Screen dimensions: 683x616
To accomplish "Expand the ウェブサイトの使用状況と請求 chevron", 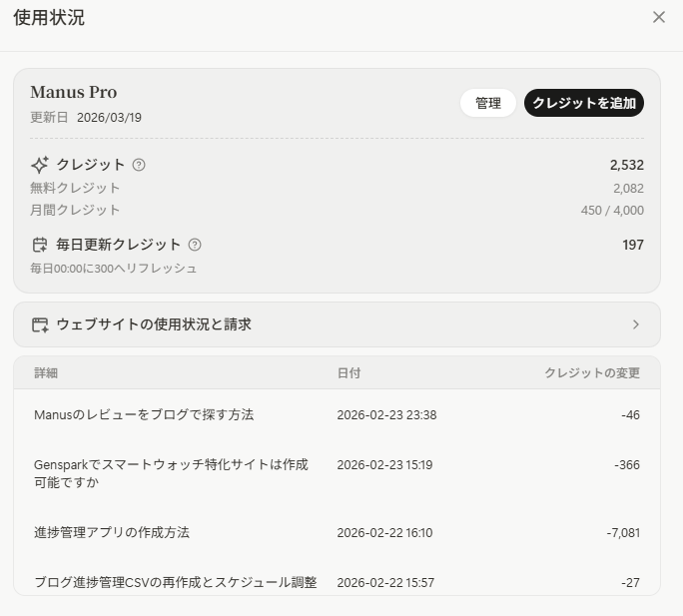I will [x=636, y=324].
